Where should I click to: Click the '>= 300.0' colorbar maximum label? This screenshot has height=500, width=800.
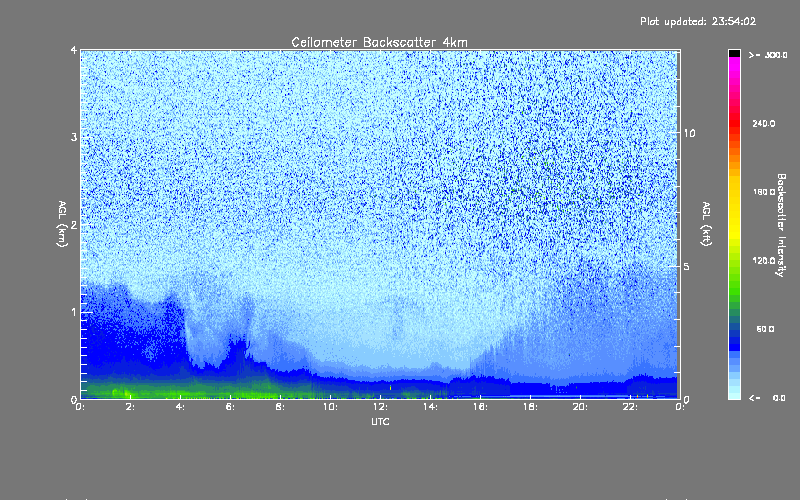[768, 55]
